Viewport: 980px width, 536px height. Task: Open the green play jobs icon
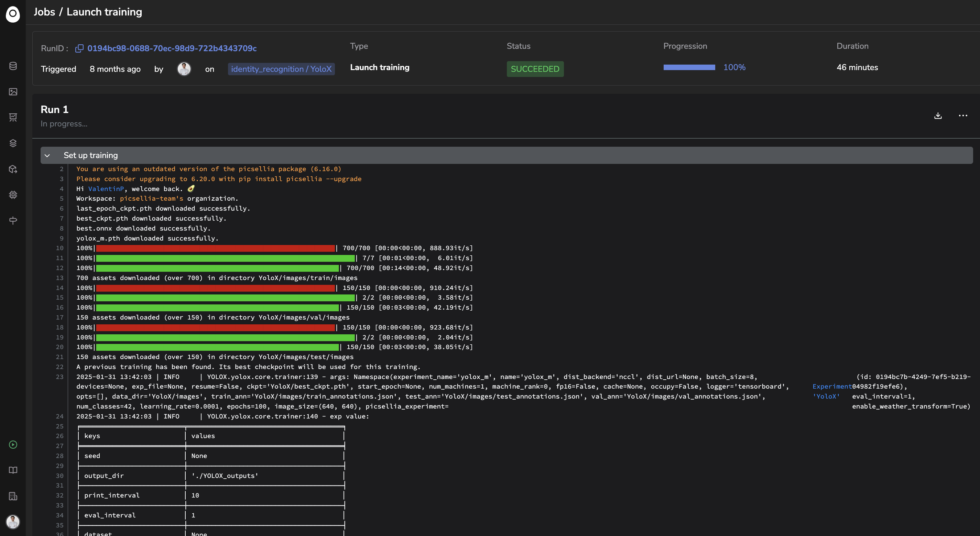tap(13, 444)
